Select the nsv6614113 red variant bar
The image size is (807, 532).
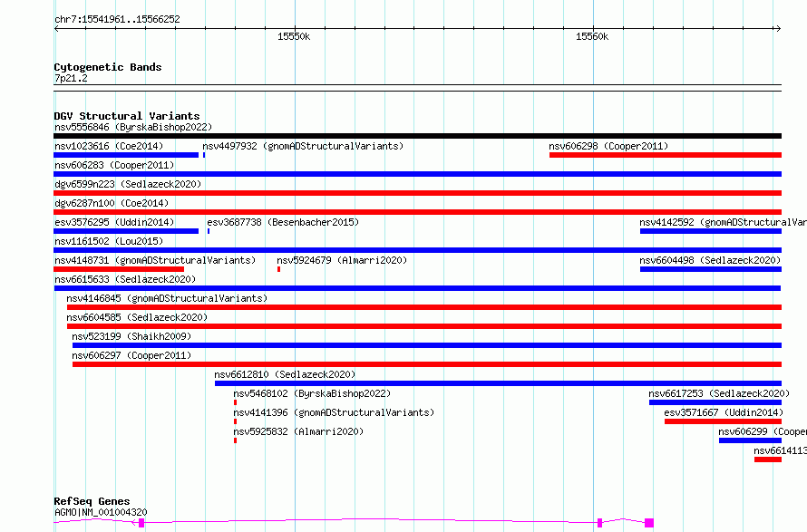coord(768,459)
